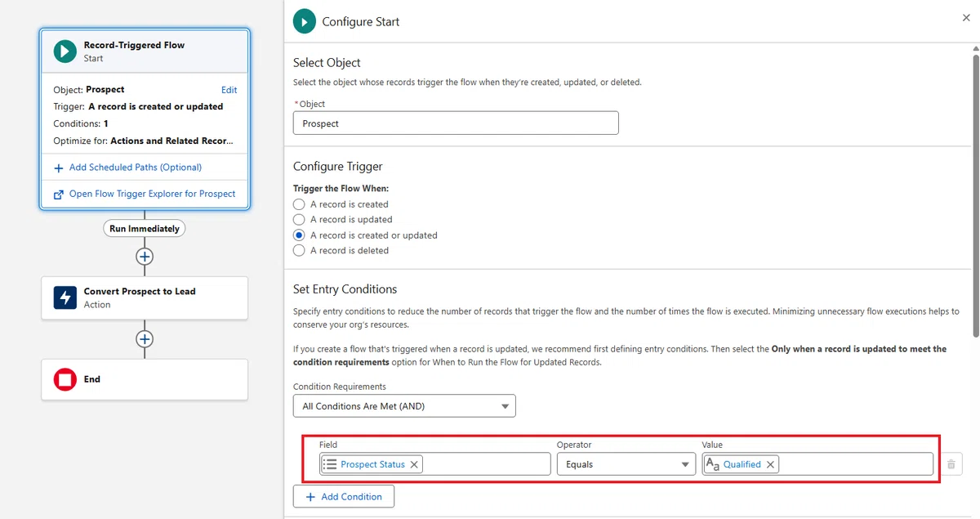Select 'A record is created or updated' option
980x519 pixels.
(x=299, y=235)
